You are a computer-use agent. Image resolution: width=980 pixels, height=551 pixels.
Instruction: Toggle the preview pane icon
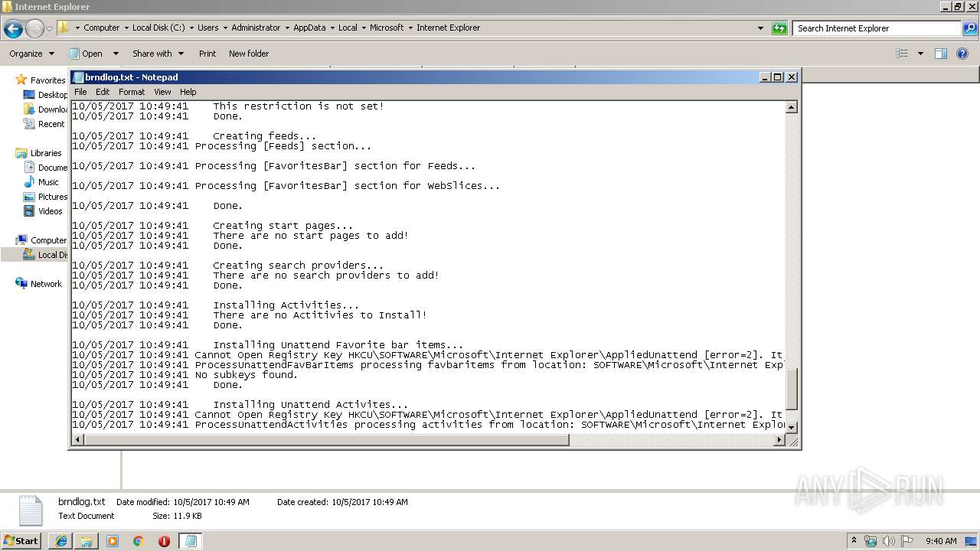pos(941,54)
